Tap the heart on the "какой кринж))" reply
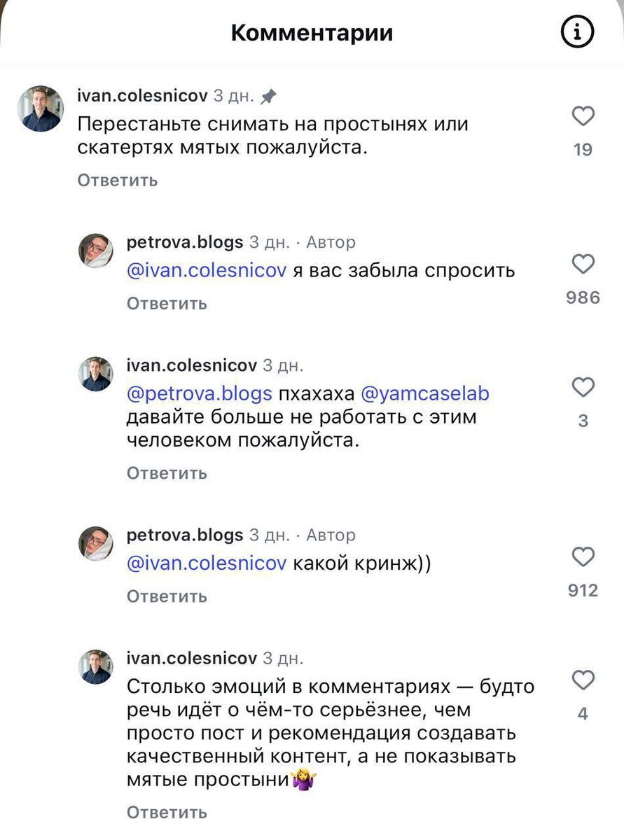 583,557
